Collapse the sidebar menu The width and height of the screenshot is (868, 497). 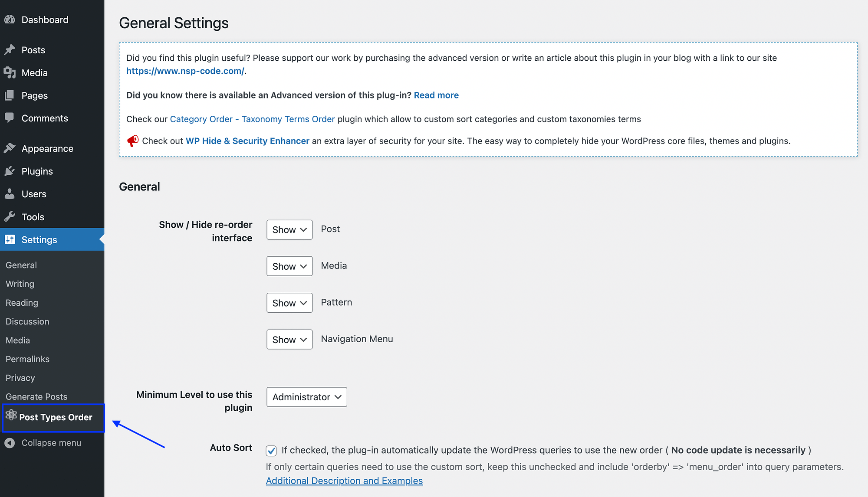pos(51,442)
